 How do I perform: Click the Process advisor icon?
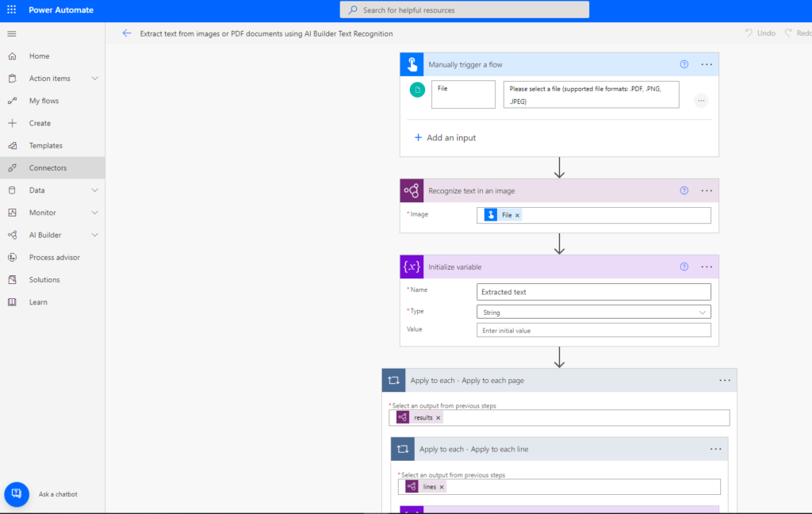[13, 257]
